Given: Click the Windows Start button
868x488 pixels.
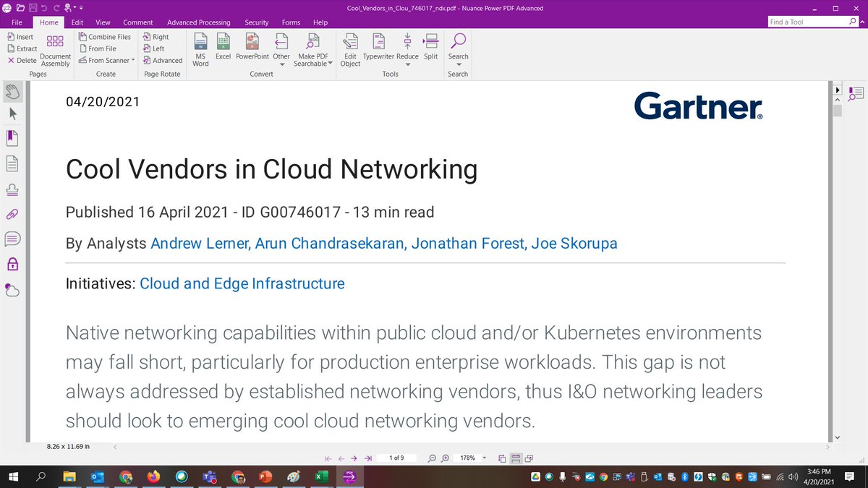Looking at the screenshot, I should [13, 477].
